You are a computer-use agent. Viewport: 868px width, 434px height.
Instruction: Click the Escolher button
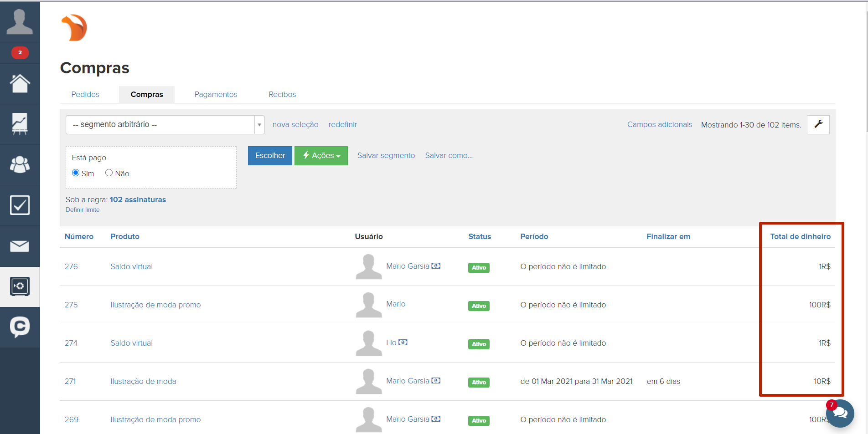(270, 156)
